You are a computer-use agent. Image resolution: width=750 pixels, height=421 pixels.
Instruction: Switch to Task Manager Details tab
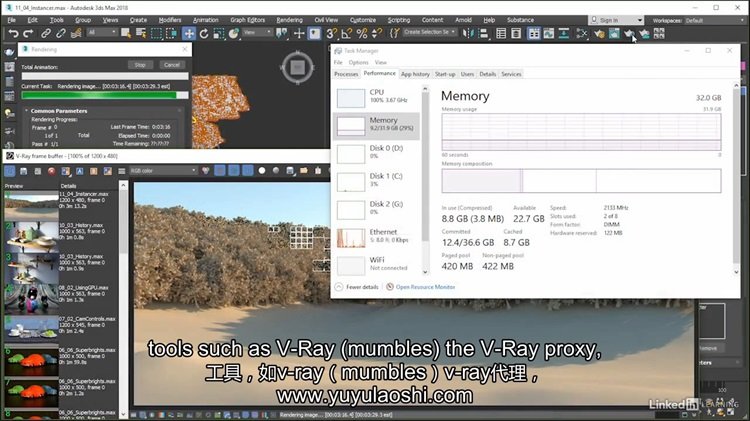pos(487,74)
